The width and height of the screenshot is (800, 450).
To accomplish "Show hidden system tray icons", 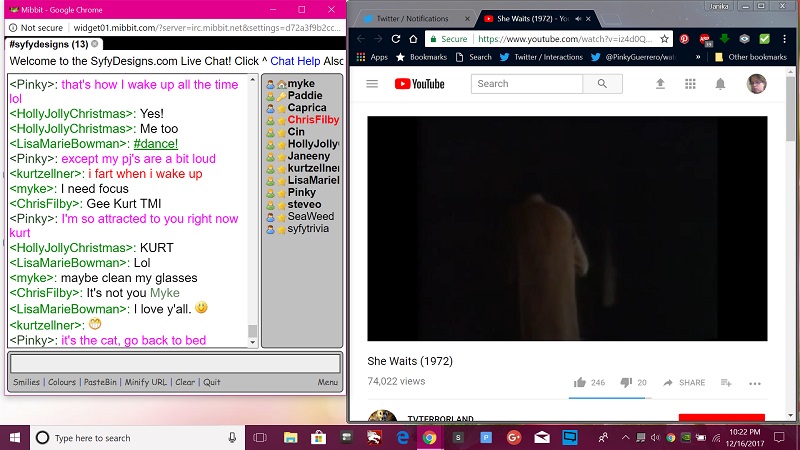I will 625,438.
